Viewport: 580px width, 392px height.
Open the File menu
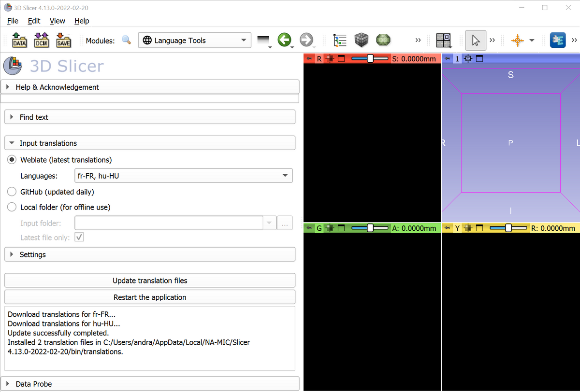pyautogui.click(x=13, y=21)
